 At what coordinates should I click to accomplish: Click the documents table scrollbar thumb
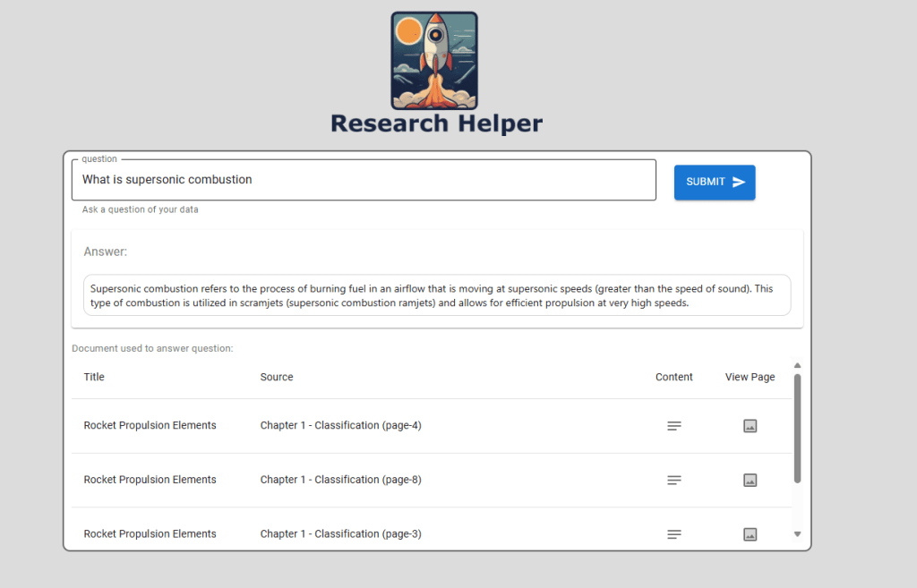pyautogui.click(x=797, y=428)
